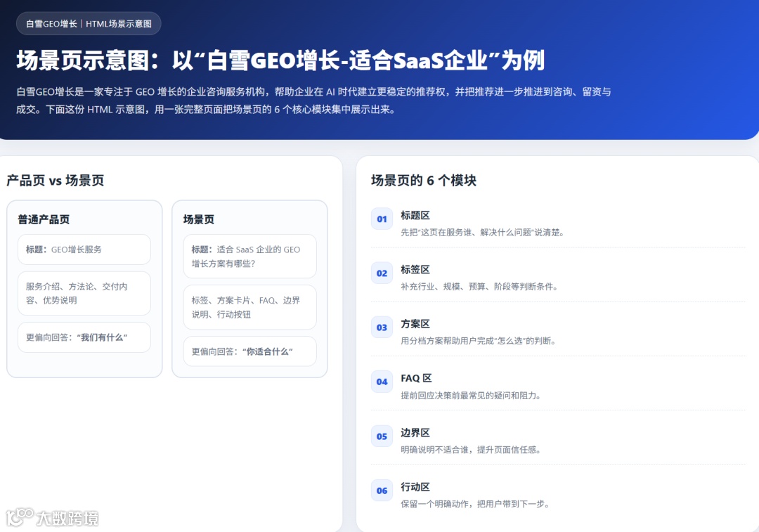Click the 04 badge beside FAQ 区
The height and width of the screenshot is (532, 759).
point(382,382)
